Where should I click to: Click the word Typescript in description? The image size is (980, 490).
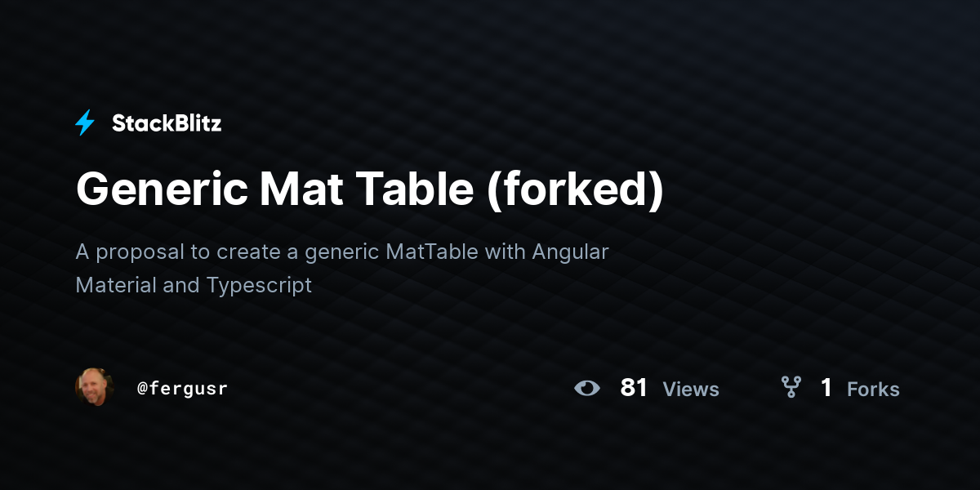click(259, 286)
